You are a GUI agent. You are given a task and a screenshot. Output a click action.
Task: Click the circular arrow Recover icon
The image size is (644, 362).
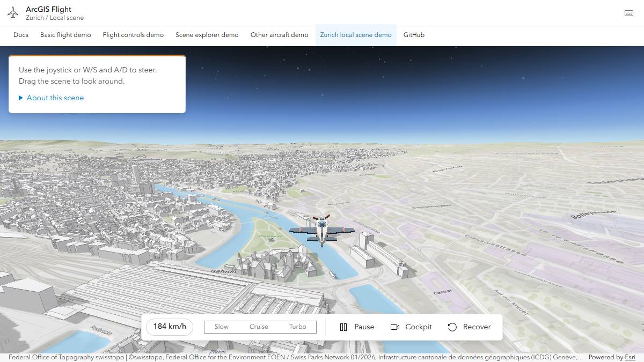pyautogui.click(x=452, y=327)
